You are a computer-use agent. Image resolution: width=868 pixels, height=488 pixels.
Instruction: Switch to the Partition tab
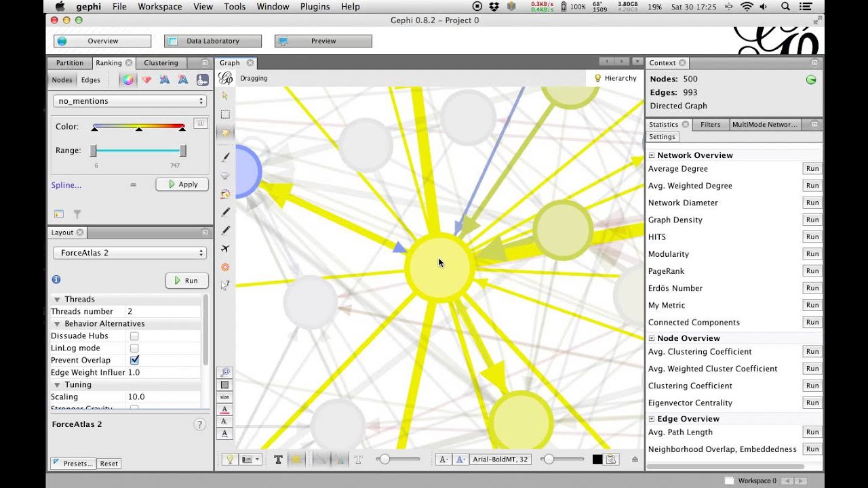[70, 63]
